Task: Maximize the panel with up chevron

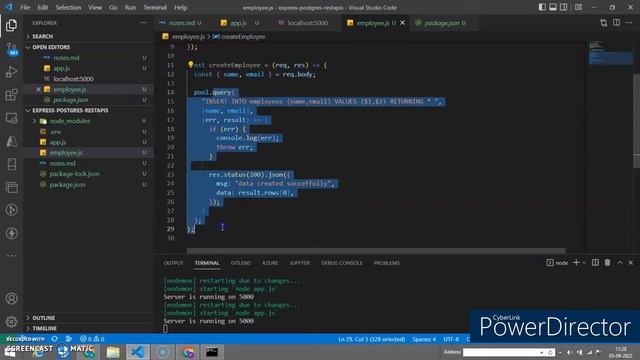Action: (620, 262)
